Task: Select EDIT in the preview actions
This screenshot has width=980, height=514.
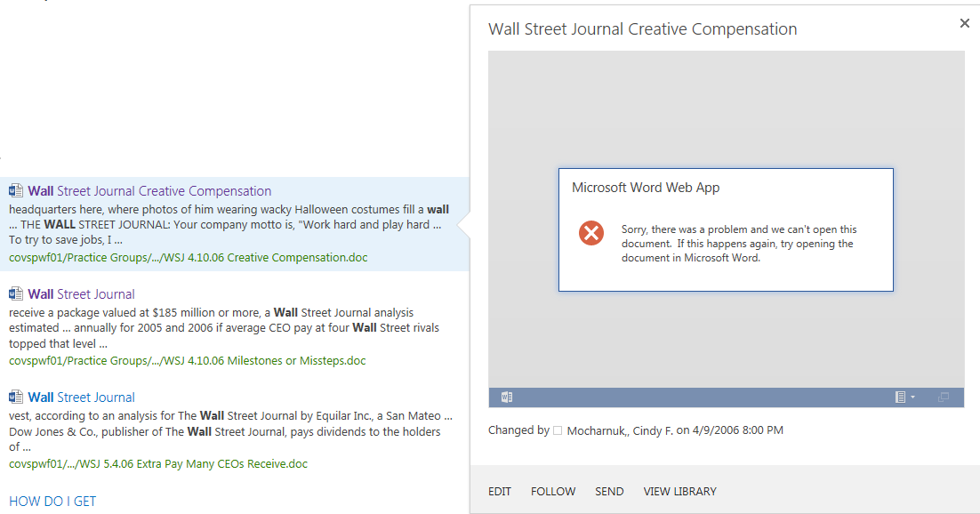Action: (500, 492)
